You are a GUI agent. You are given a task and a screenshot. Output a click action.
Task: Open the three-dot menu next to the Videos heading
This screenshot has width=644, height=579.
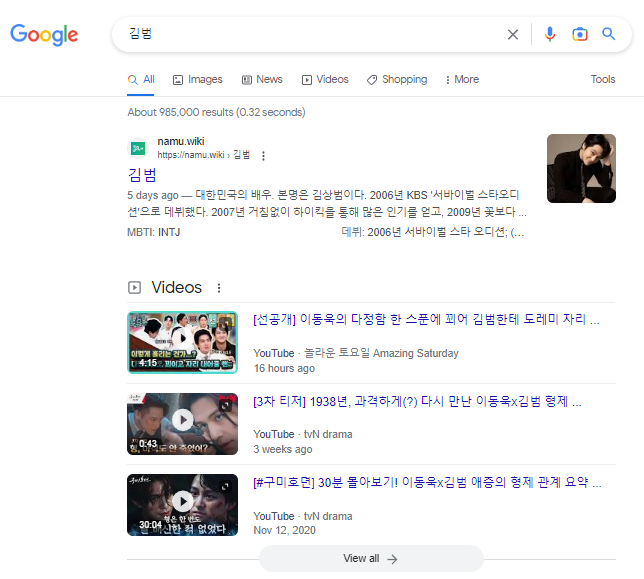(219, 288)
